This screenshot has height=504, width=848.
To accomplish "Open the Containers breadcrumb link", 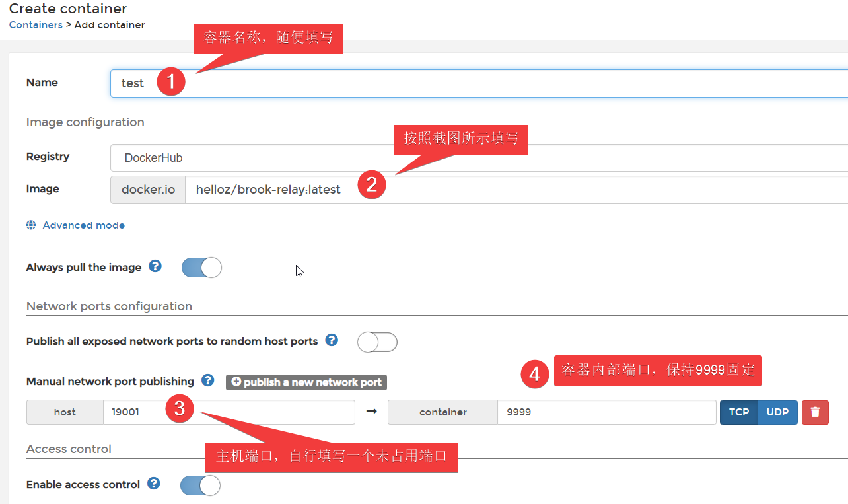I will click(36, 25).
